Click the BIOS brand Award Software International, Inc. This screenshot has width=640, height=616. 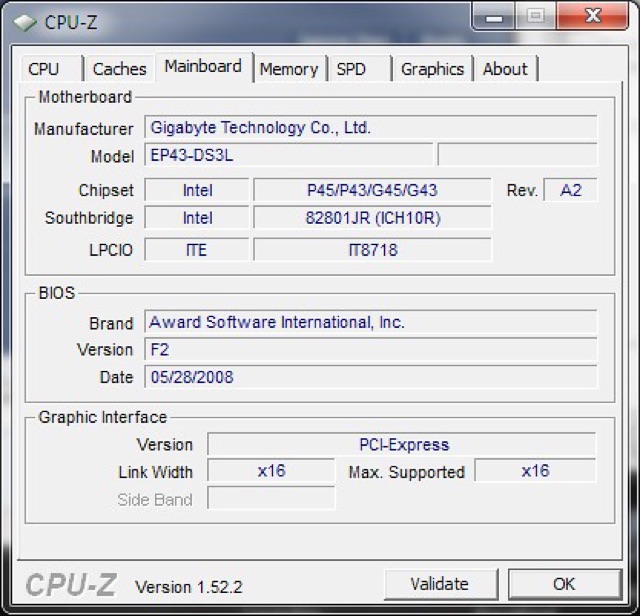(371, 322)
